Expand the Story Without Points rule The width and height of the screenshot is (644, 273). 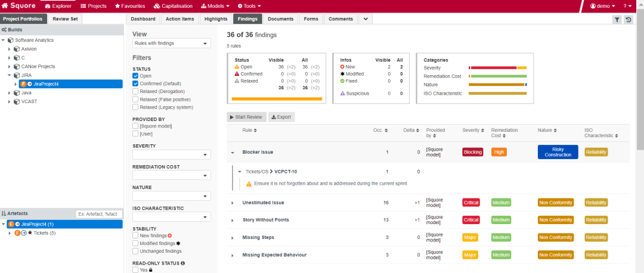233,220
